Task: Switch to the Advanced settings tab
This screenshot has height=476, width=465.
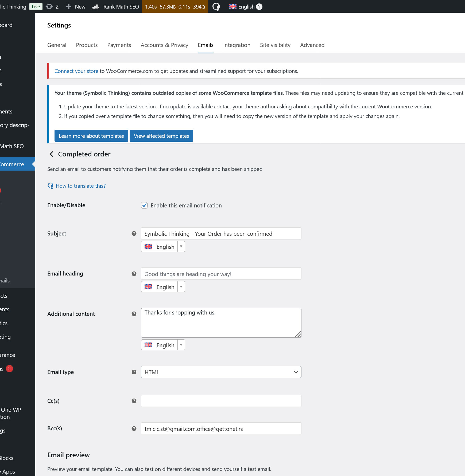Action: [x=312, y=45]
